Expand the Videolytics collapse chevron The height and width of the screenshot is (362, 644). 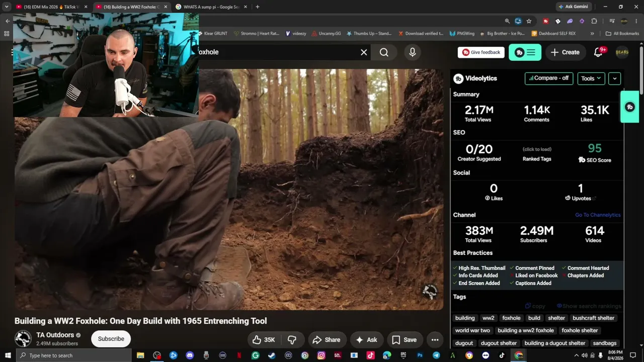(x=614, y=78)
